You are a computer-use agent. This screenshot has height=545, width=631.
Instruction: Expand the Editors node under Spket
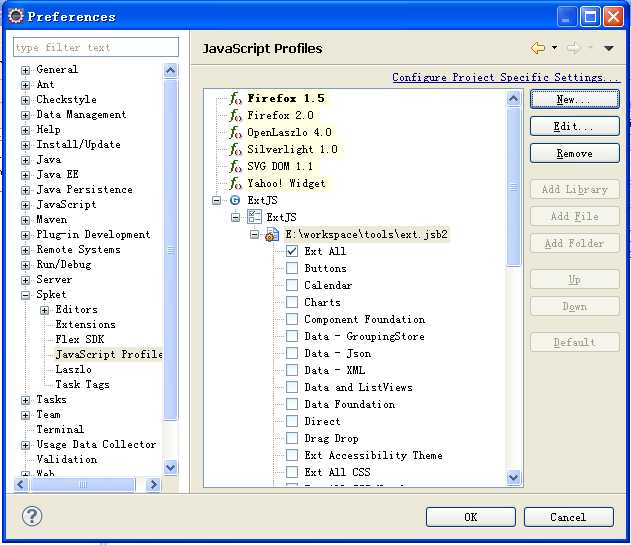pos(44,310)
